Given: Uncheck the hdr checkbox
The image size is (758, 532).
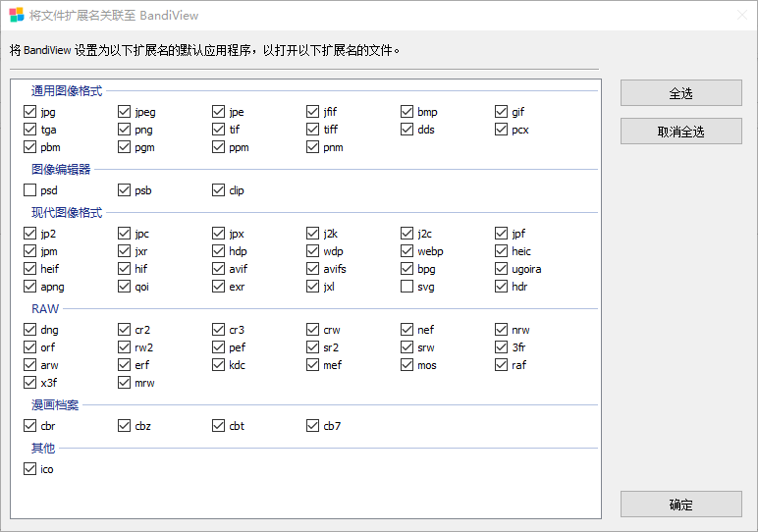Looking at the screenshot, I should click(502, 287).
